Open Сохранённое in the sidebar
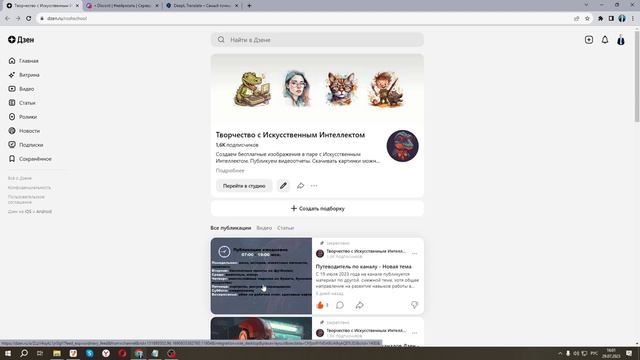The width and height of the screenshot is (640, 360). pyautogui.click(x=30, y=159)
